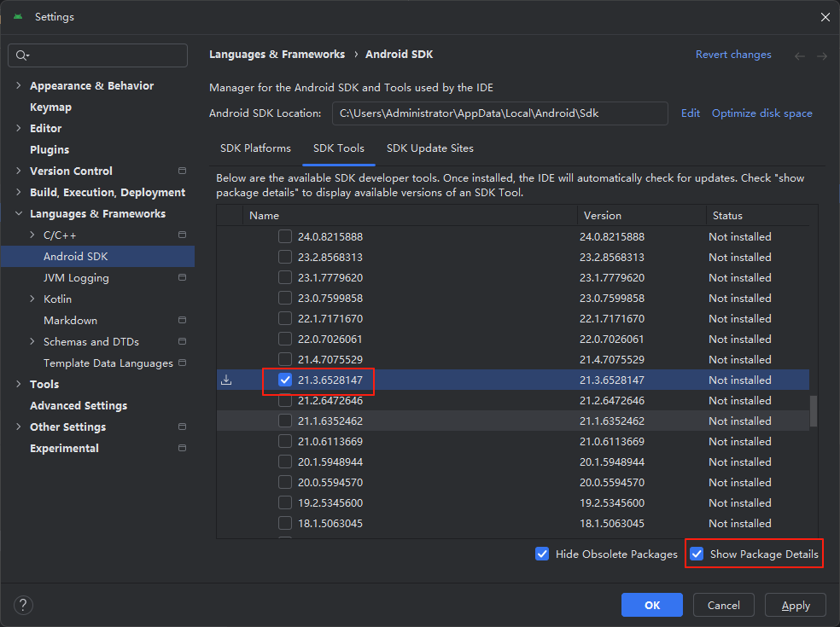Screen dimensions: 840x627
Task: Uncheck the 21.3.6528147 package checkbox
Action: coord(285,380)
